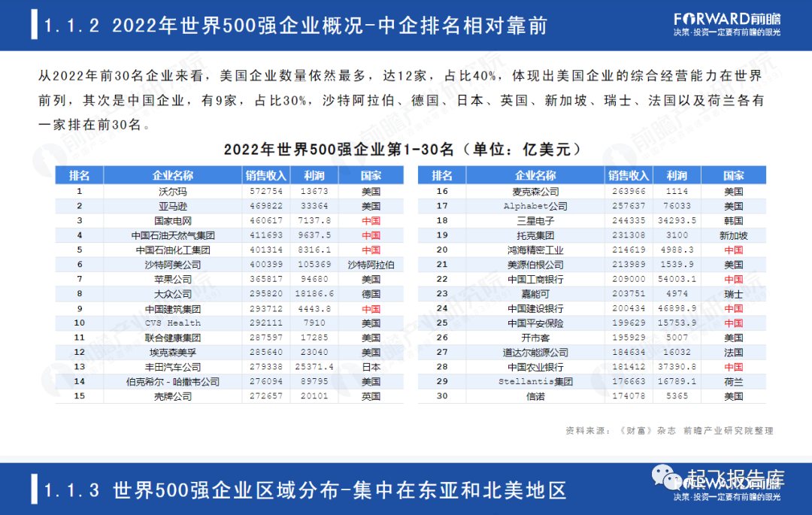Viewport: 812px width, 515px height.
Task: Click the '新加坡' country cell
Action: pos(733,235)
